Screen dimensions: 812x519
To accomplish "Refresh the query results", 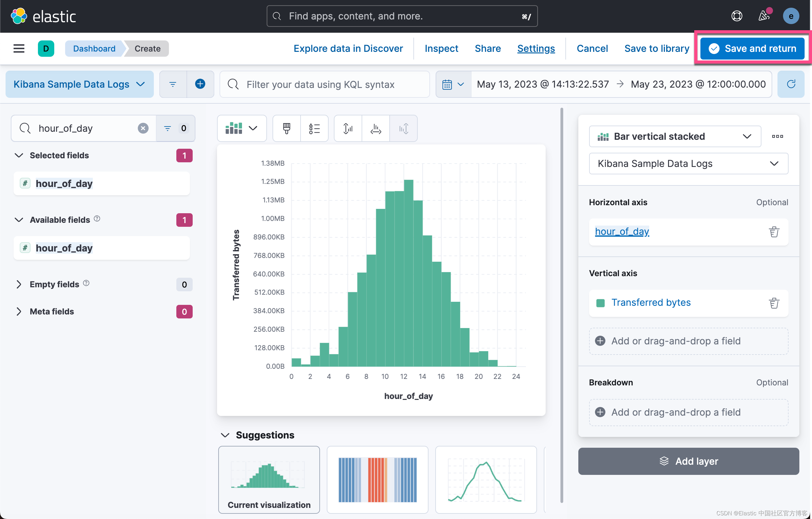I will [791, 84].
